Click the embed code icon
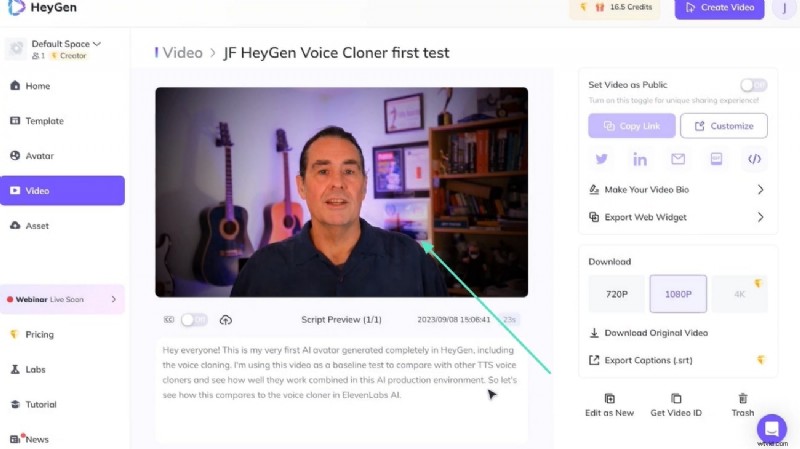The image size is (800, 449). pos(755,159)
